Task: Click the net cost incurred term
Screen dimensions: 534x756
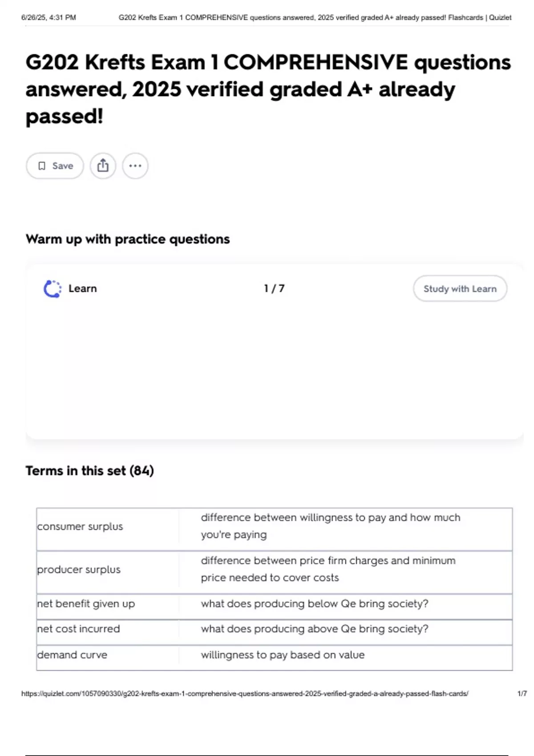Action: tap(78, 629)
